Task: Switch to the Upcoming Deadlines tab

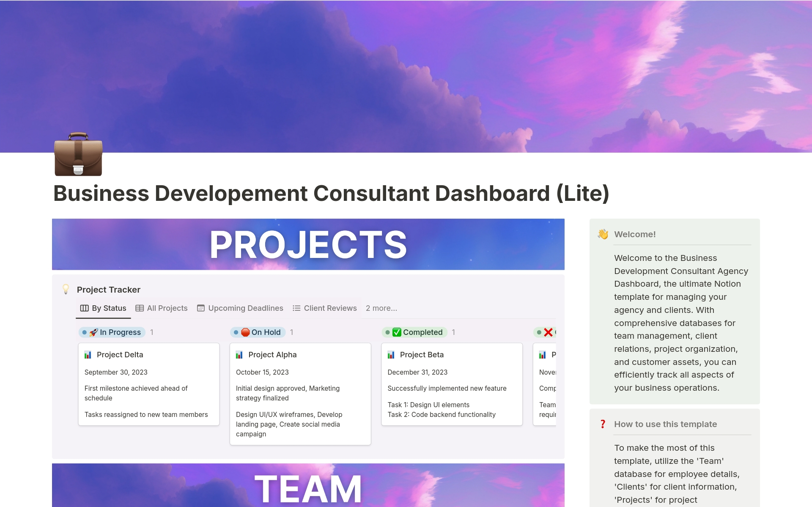Action: 245,308
